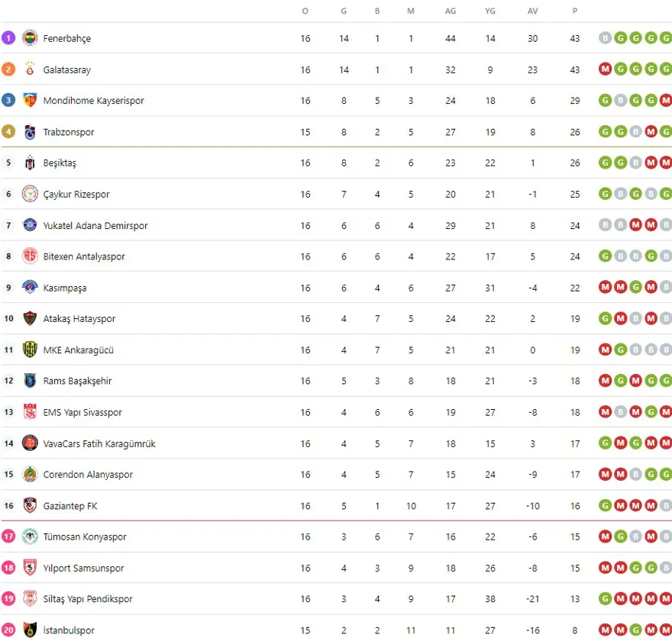Click Galatasaray's red M form badge

(x=606, y=69)
